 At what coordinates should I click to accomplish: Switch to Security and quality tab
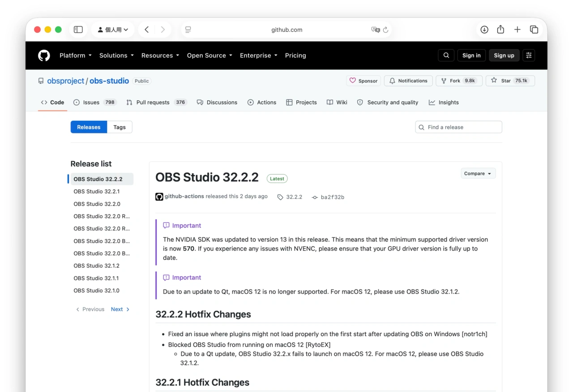point(388,102)
